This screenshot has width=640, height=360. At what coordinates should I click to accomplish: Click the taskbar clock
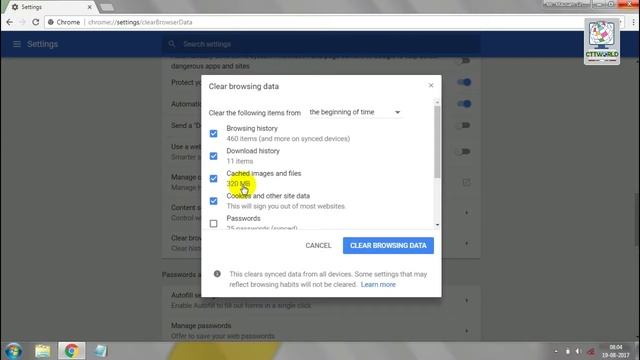pyautogui.click(x=616, y=351)
